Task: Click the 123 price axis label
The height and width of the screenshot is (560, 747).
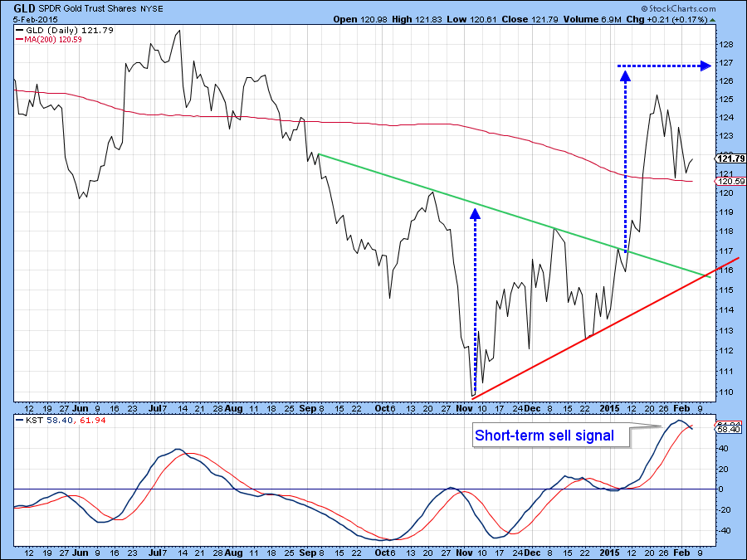Action: tap(725, 136)
